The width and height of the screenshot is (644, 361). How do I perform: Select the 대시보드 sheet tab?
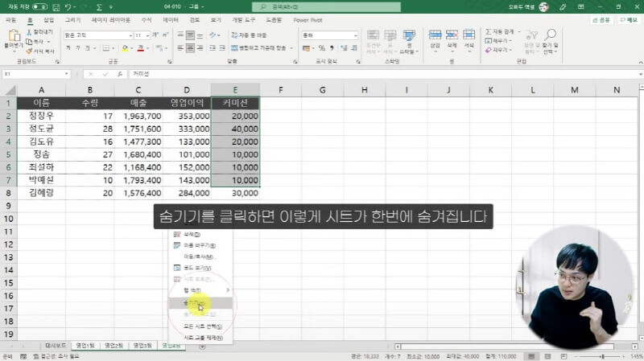pyautogui.click(x=55, y=346)
